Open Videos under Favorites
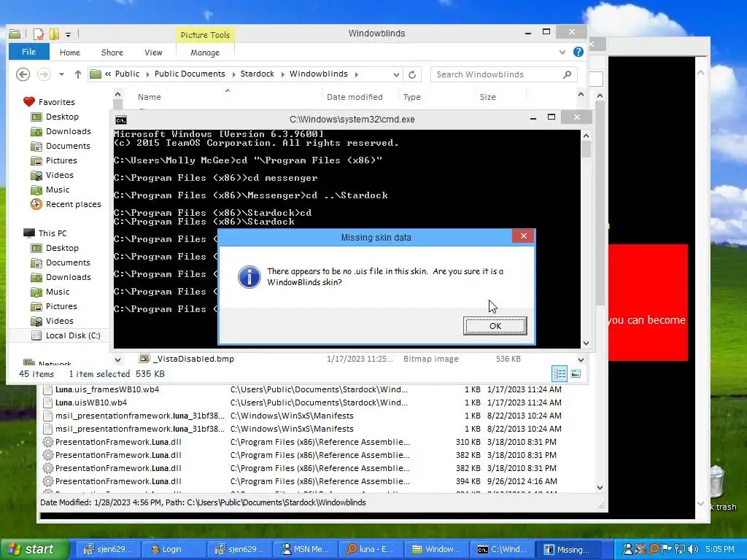 point(60,175)
